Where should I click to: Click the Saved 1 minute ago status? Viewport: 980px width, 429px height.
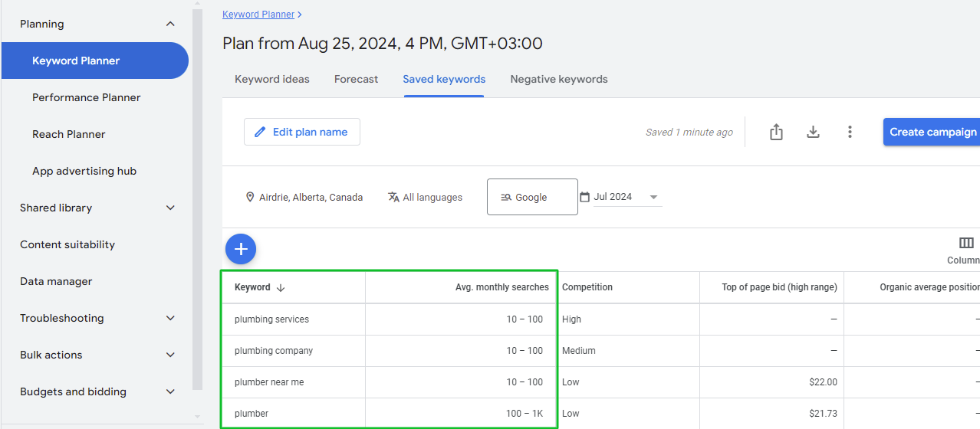tap(689, 133)
